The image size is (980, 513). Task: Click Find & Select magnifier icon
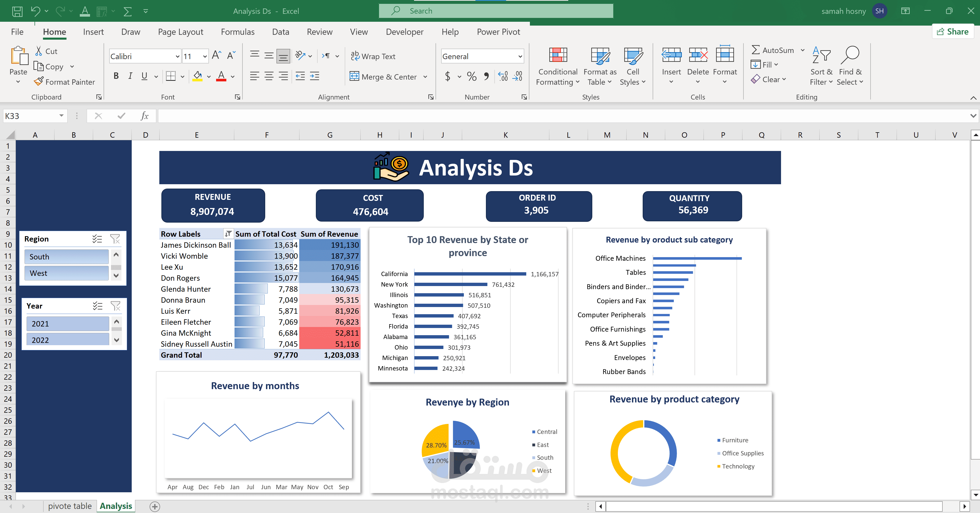[850, 56]
